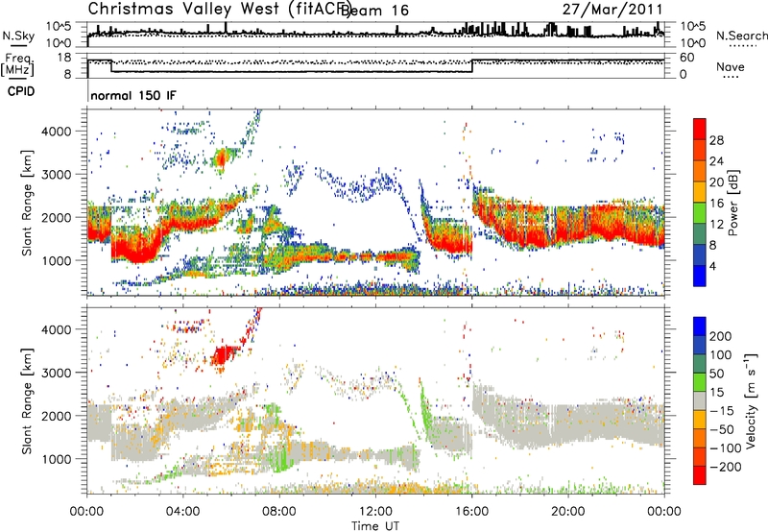This screenshot has height=532, width=768.
Task: Select the "Freq. [MHz]" axis label
Action: [x=18, y=64]
